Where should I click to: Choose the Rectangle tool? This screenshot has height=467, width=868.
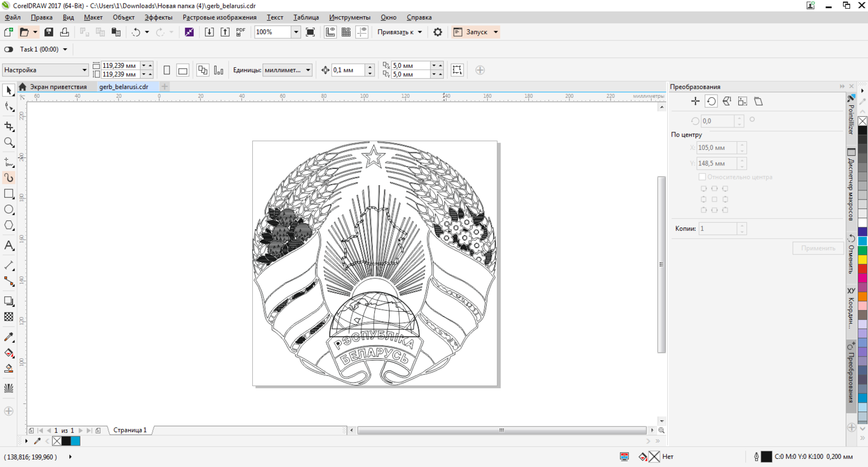click(x=9, y=194)
